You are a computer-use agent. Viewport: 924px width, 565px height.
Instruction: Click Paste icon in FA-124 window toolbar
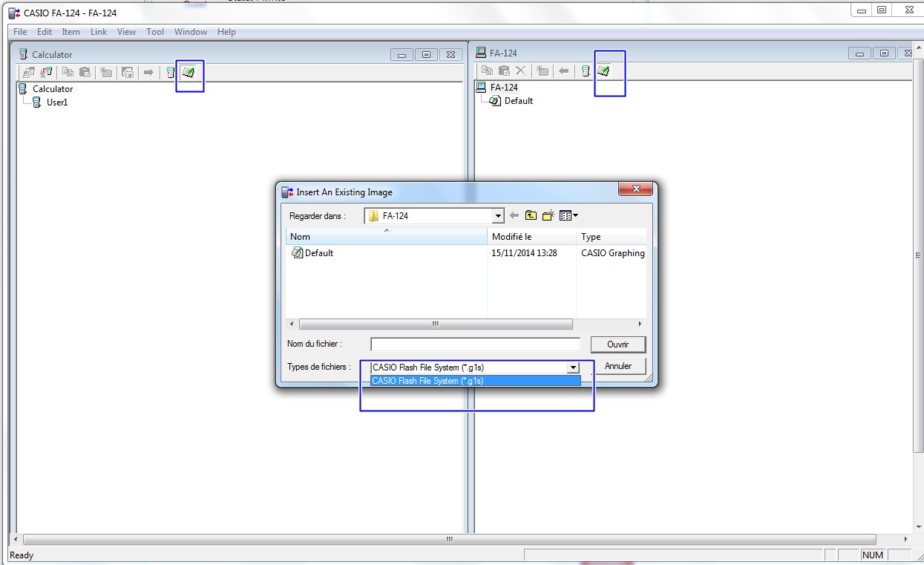504,71
